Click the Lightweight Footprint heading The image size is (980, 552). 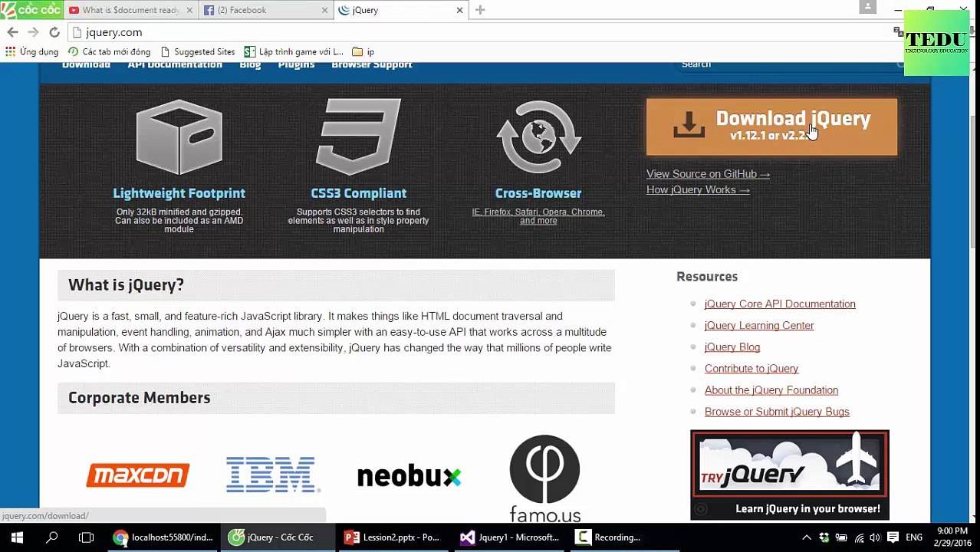(x=179, y=193)
